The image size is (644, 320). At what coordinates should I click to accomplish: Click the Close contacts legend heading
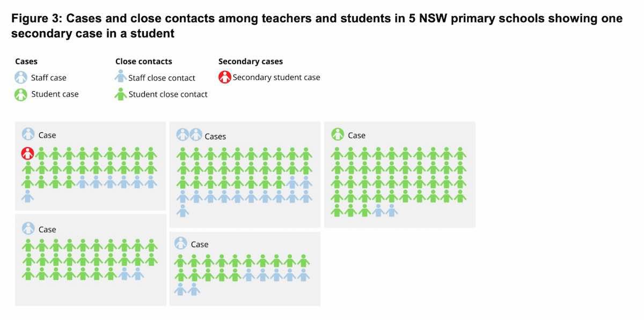tap(144, 62)
